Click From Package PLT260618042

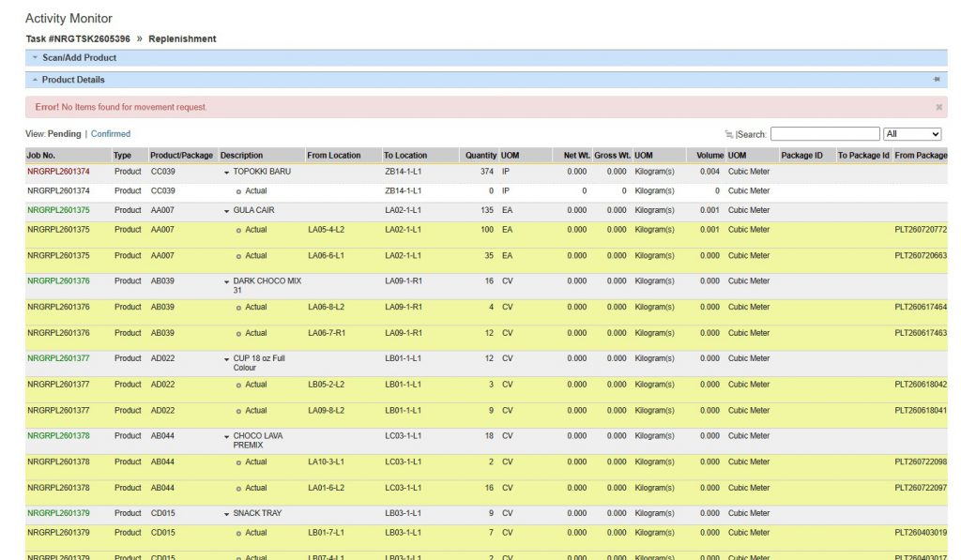pos(921,385)
